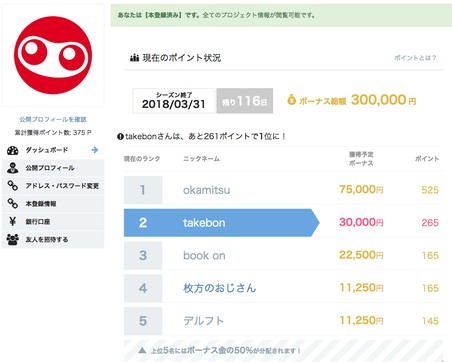Image resolution: width=452 pixels, height=362 pixels.
Task: Click the 公開プロフィールを確認 link
Action: point(53,119)
